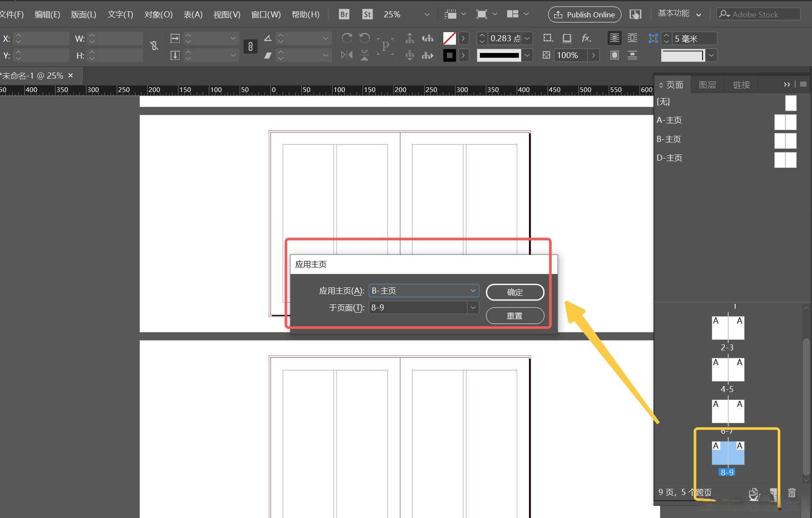Switch to the 链接 panel tab

coord(741,85)
